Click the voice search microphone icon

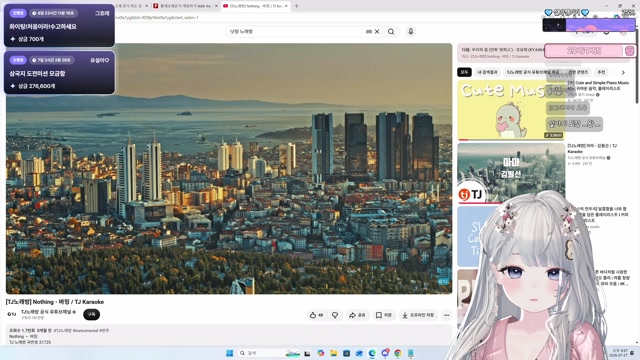[x=411, y=31]
